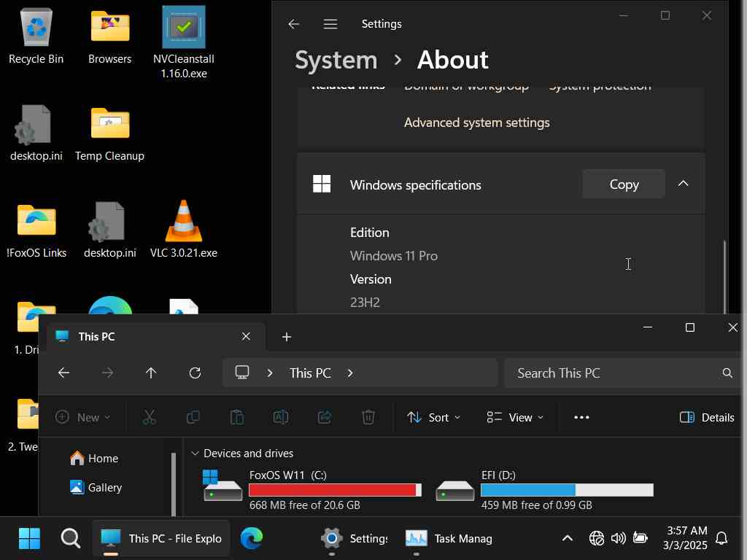The height and width of the screenshot is (560, 747).
Task: Select Windows 11 Pro edition text
Action: pos(393,256)
